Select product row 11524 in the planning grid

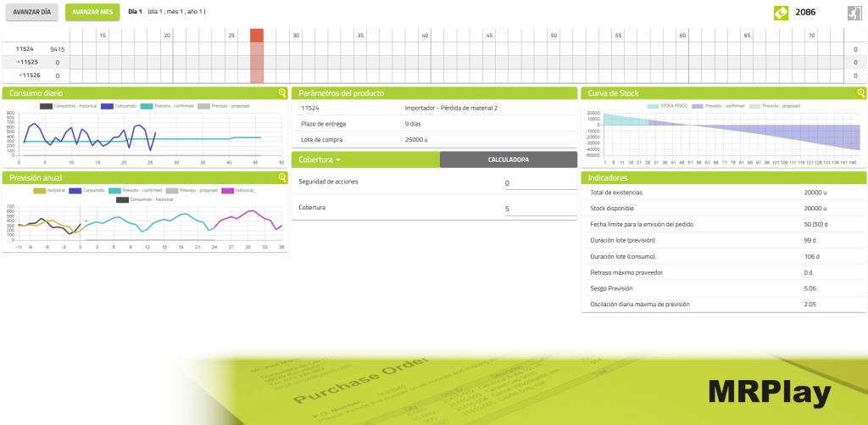[25, 49]
